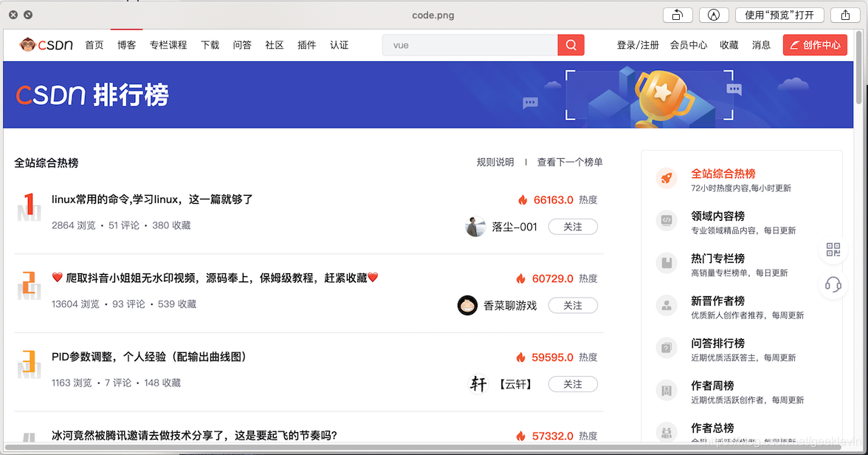The width and height of the screenshot is (868, 455).
Task: Click 使用"预览"打开 button
Action: tap(779, 15)
